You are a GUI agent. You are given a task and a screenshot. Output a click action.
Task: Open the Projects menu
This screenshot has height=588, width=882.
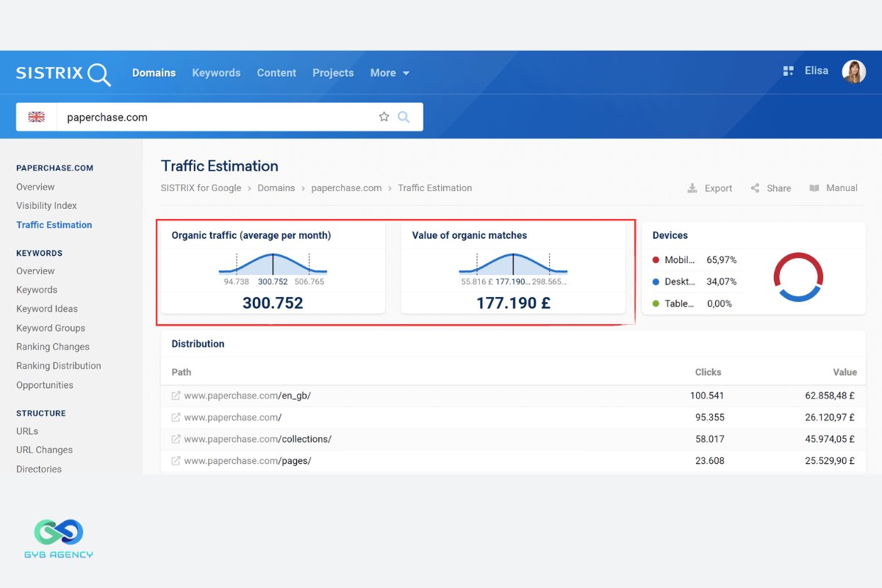click(333, 73)
